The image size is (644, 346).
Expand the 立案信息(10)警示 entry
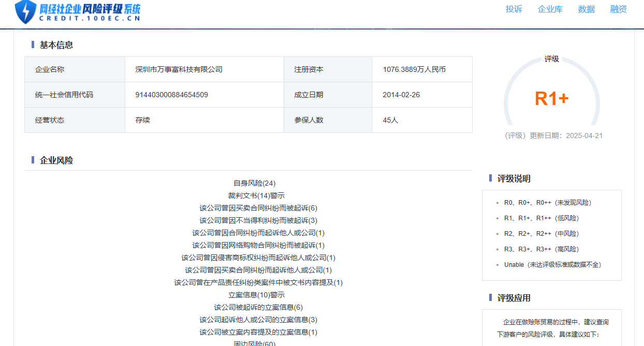(x=256, y=295)
